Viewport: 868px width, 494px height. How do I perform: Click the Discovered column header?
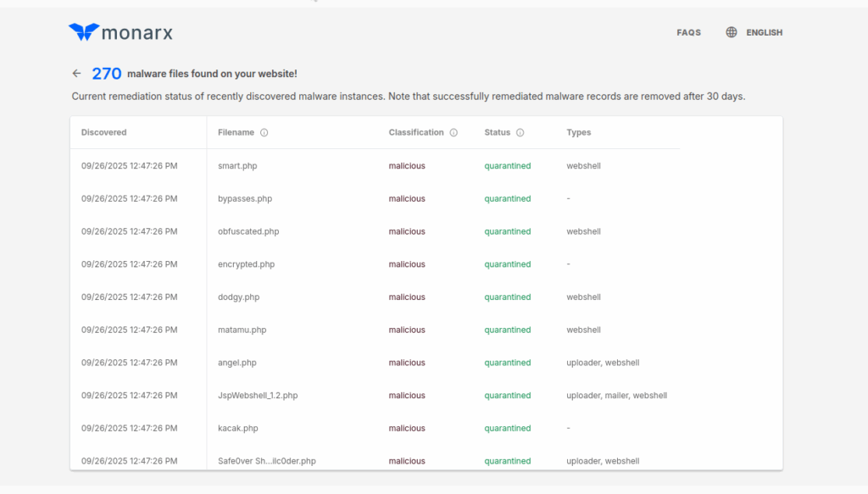pyautogui.click(x=103, y=132)
